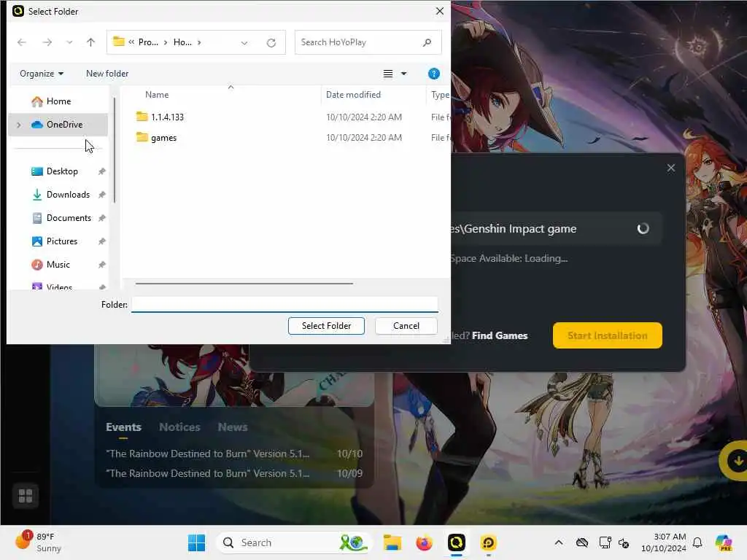Viewport: 747px width, 560px height.
Task: Click pin icon beside Downloads
Action: pos(101,195)
